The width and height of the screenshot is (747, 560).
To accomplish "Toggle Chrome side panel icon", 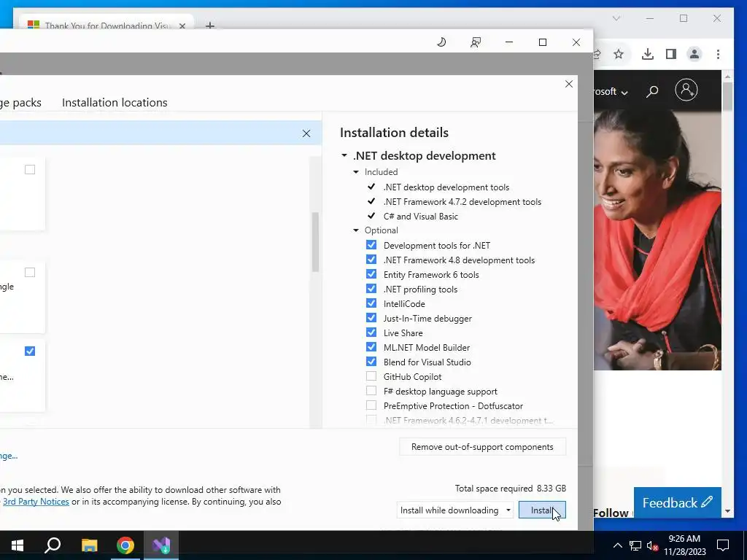I will click(x=671, y=54).
